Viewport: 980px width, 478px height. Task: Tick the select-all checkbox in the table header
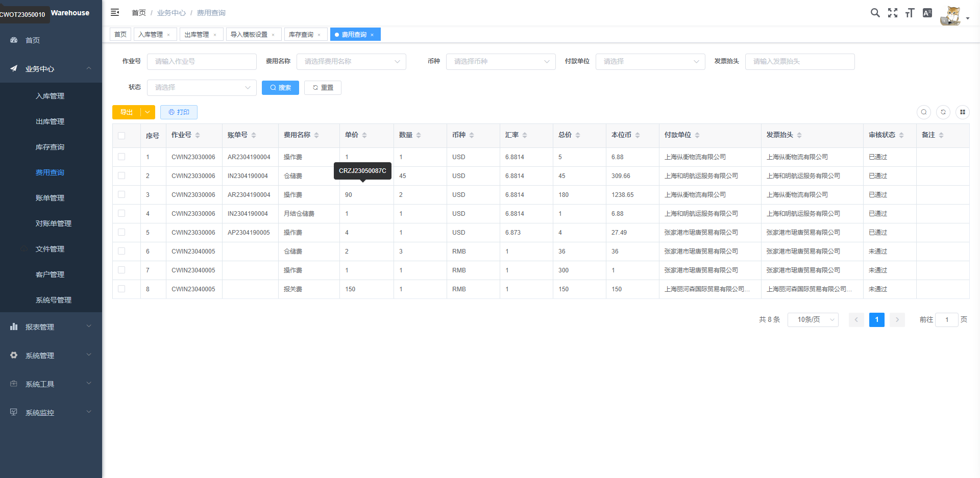(121, 136)
